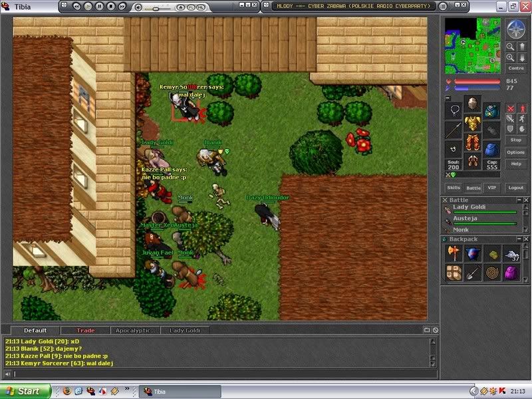
Task: Toggle the Battle list button
Action: [473, 188]
